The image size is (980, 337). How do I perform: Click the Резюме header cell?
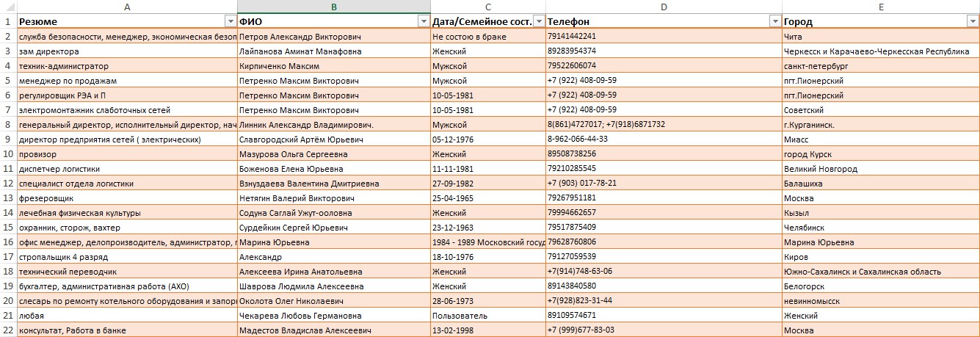click(127, 21)
